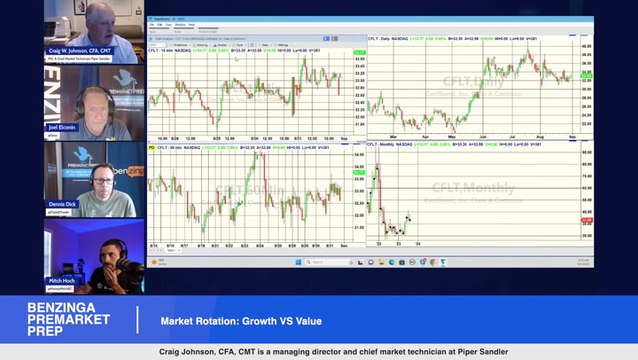Click the 'CFLT - Daily NASDAQ' chart header

(x=388, y=39)
